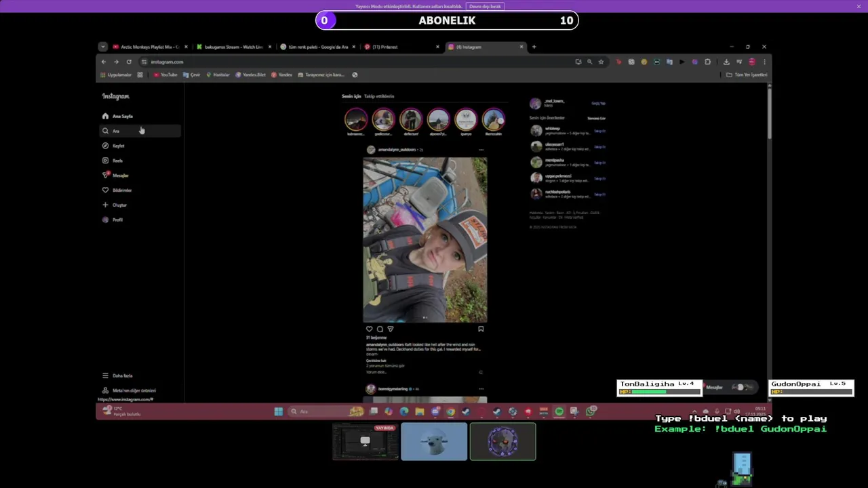Open the Haritalar bookmark

point(218,75)
